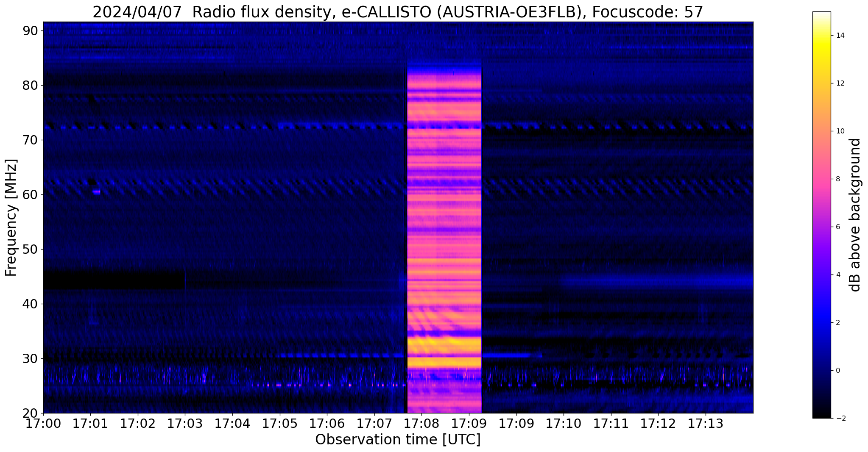Click the 'dB above background' colorbar label
Viewport: 868px width, 452px height.
(855, 215)
